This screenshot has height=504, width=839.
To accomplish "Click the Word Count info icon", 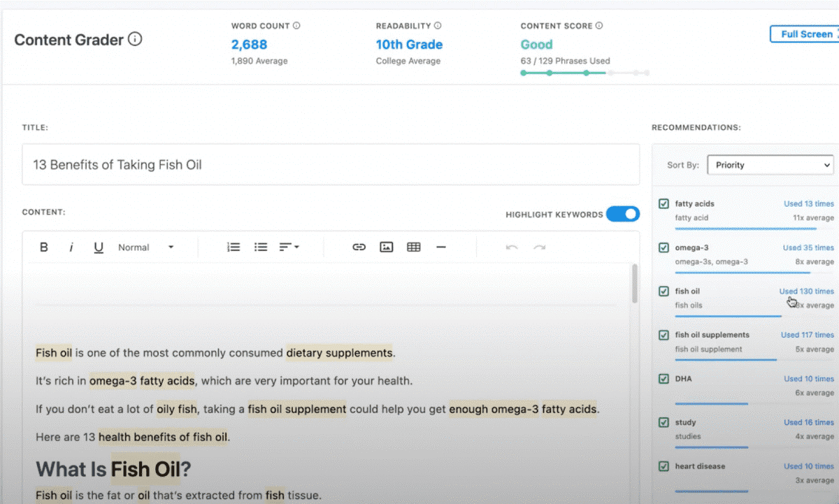I will coord(296,26).
